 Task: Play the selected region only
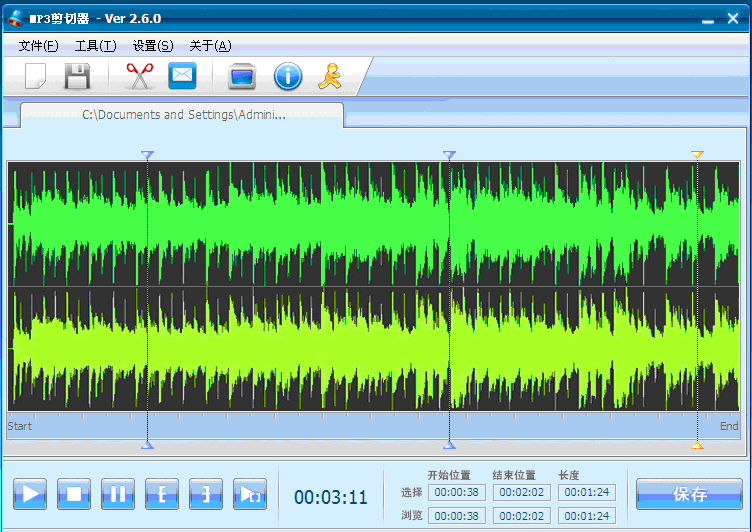point(250,494)
